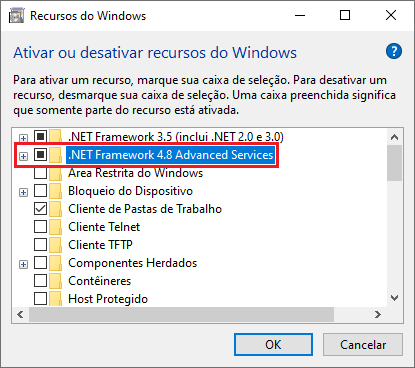Screen dimensions: 415x368
Task: Click the Cancelar button
Action: click(x=363, y=344)
